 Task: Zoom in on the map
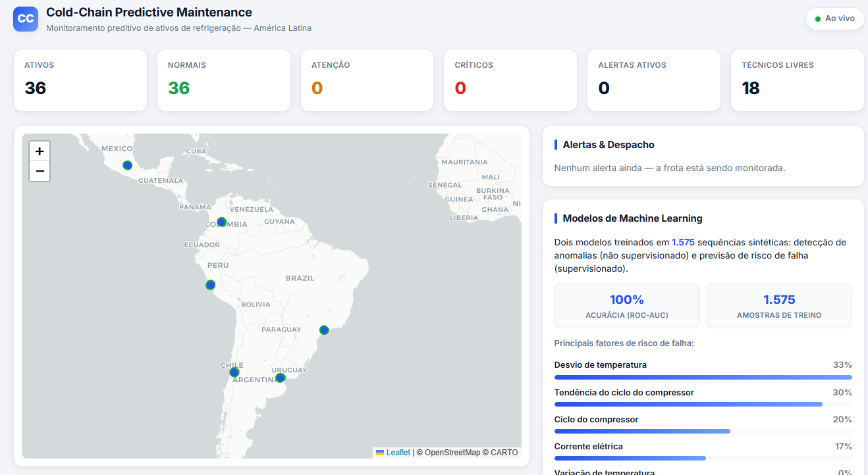coord(40,151)
